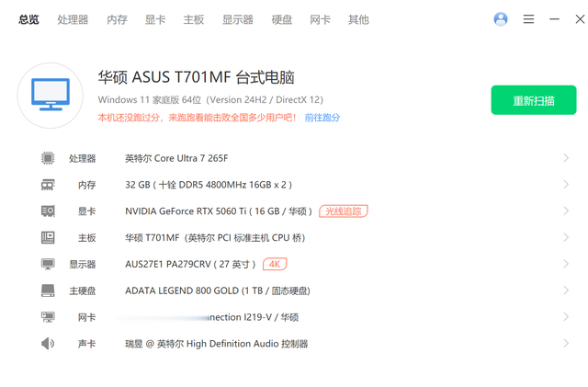Image resolution: width=588 pixels, height=387 pixels.
Task: Click the green 重新扫描 button
Action: tap(534, 100)
